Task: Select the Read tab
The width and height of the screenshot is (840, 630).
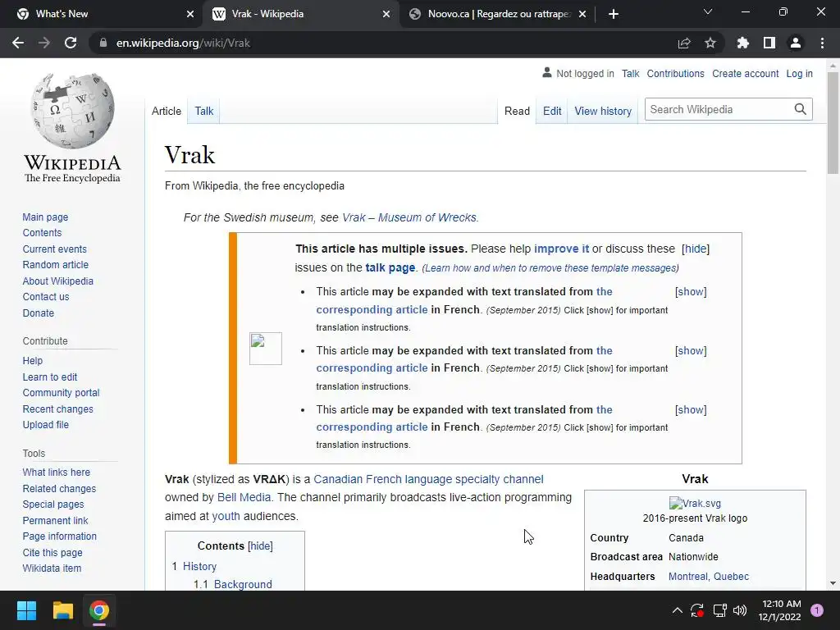Action: tap(517, 111)
